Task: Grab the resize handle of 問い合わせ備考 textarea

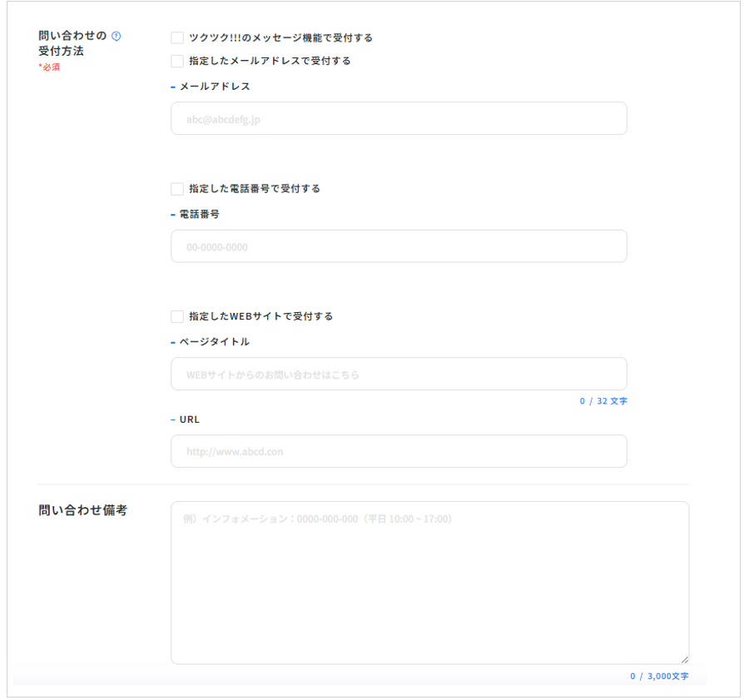Action: pyautogui.click(x=684, y=658)
